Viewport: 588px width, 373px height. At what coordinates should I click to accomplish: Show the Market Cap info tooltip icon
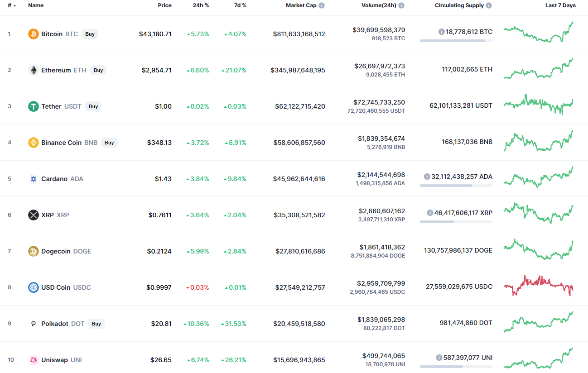[x=322, y=5]
